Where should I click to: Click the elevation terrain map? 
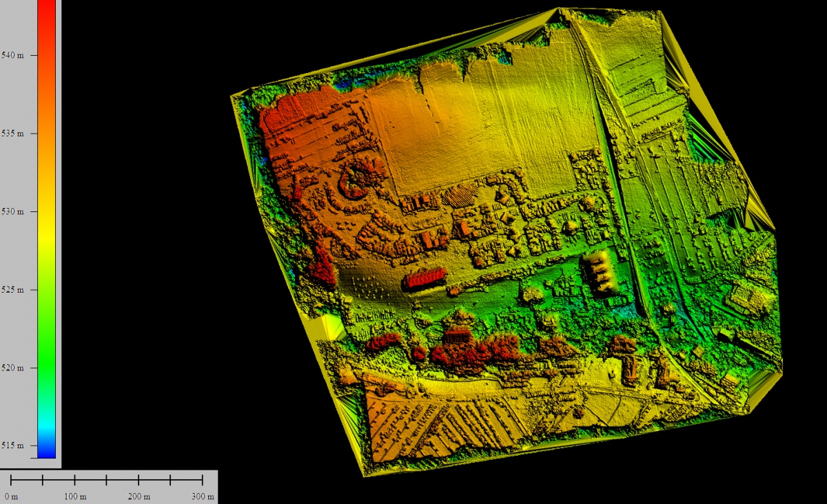tap(507, 241)
